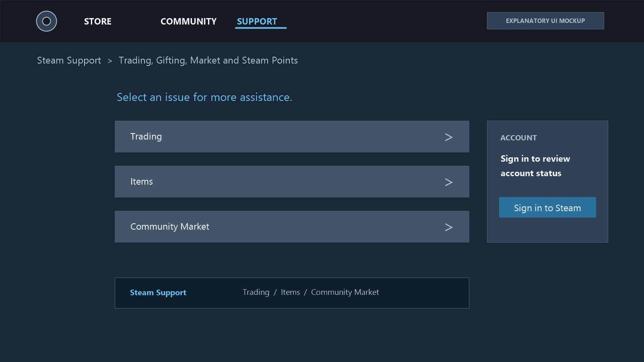Click footer Items link
This screenshot has width=644, height=362.
click(290, 292)
